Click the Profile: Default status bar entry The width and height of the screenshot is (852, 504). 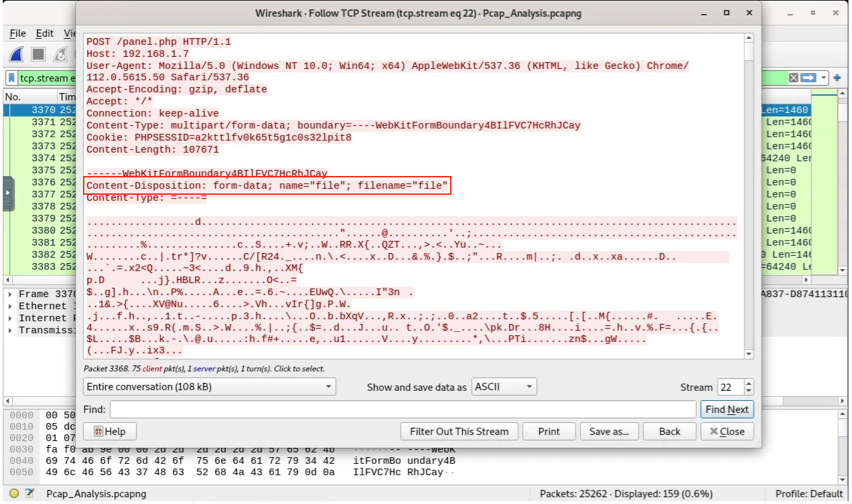[x=809, y=494]
